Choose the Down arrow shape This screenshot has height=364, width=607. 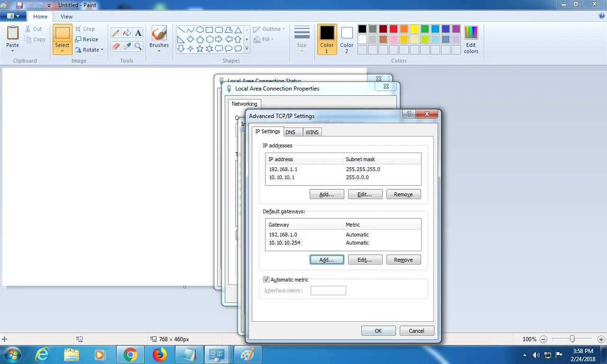click(181, 48)
